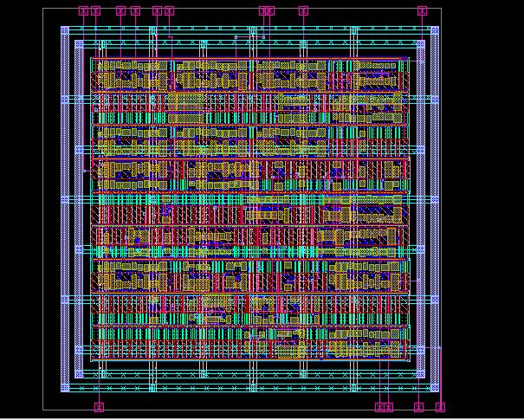This screenshot has height=420, width=524.
Task: Select the isolated pin marker right of the overlapping top pair
Action: 303,11
